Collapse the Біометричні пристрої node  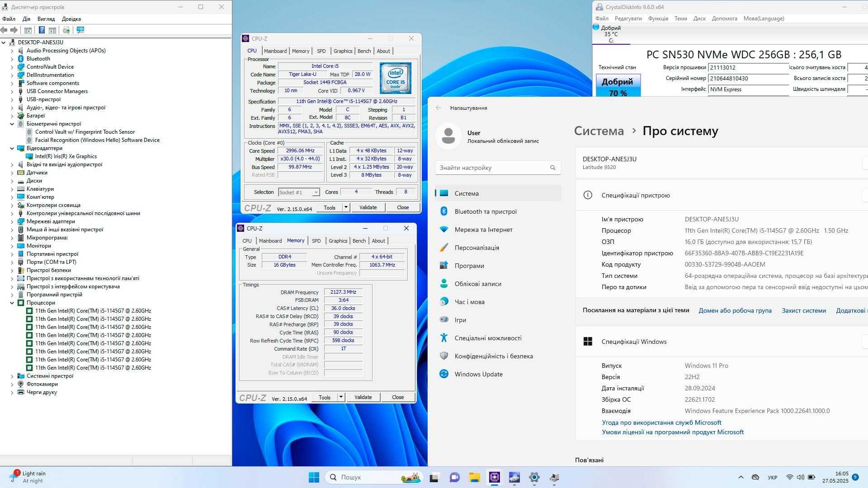point(12,124)
